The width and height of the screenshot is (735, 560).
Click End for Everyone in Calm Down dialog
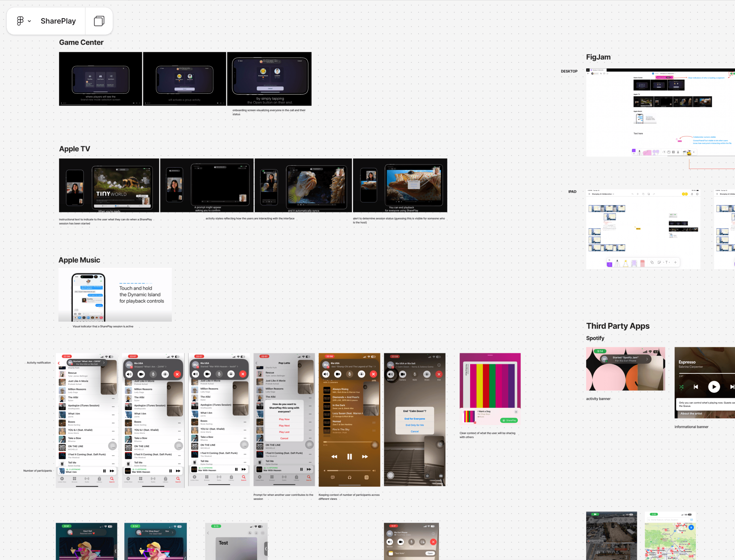(414, 419)
